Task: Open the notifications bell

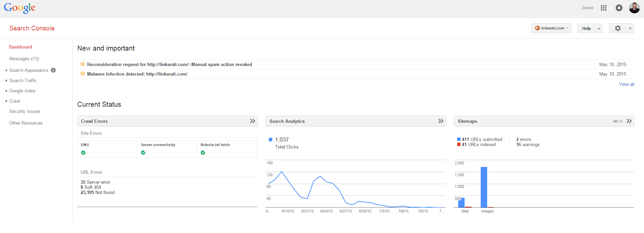Action: 619,8
